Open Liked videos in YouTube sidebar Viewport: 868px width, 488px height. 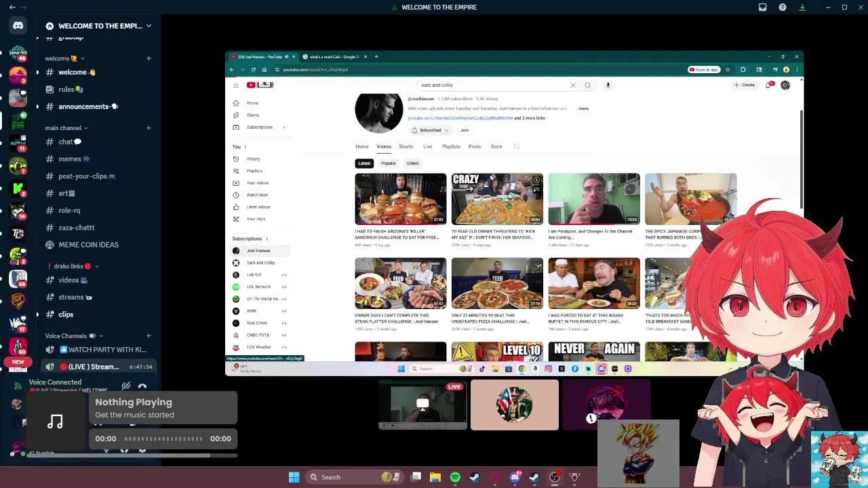click(x=257, y=207)
